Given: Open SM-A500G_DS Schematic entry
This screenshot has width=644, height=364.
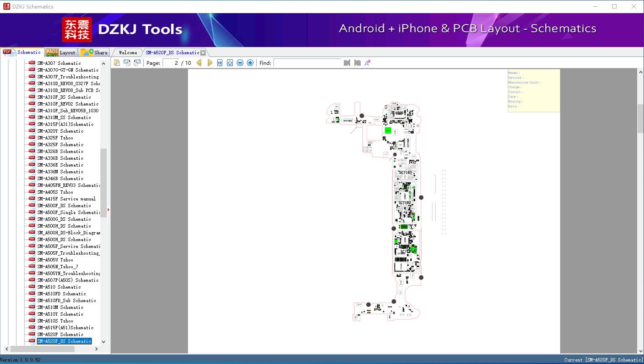Looking at the screenshot, I should (x=64, y=219).
